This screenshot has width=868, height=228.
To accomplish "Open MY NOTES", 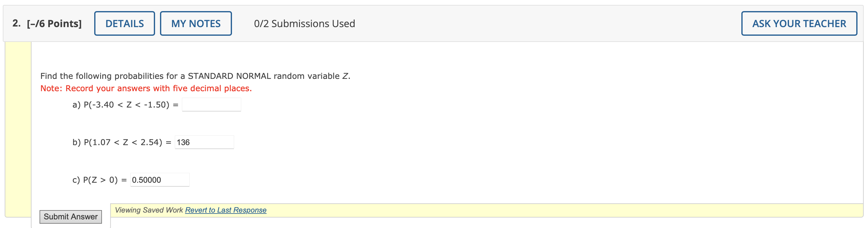I will tap(196, 23).
